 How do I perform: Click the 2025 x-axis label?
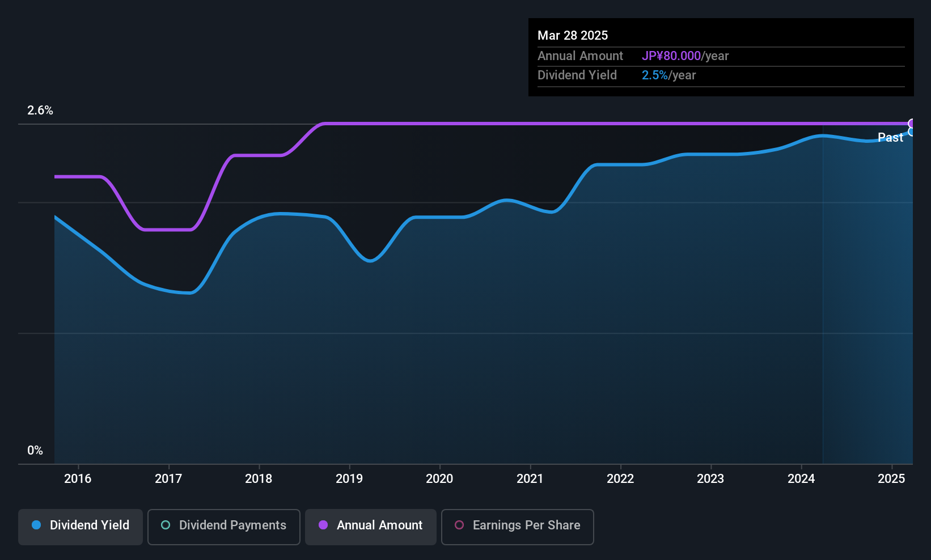click(891, 478)
